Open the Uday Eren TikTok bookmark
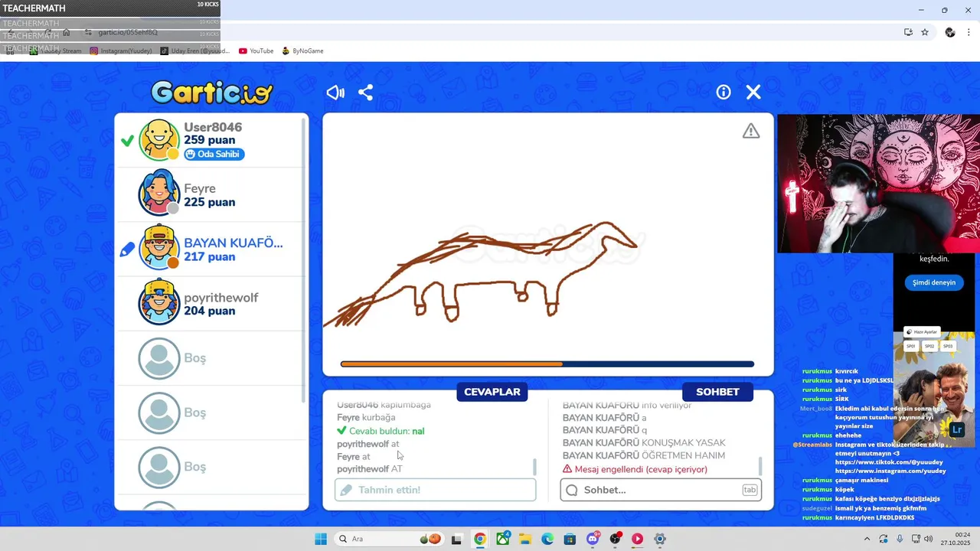Viewport: 980px width, 551px height. point(194,51)
